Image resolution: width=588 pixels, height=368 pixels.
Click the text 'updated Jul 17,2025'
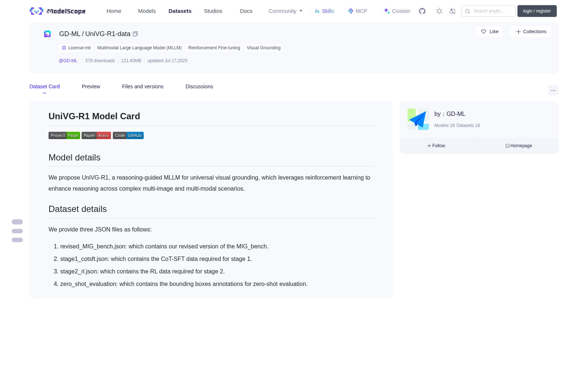167,61
